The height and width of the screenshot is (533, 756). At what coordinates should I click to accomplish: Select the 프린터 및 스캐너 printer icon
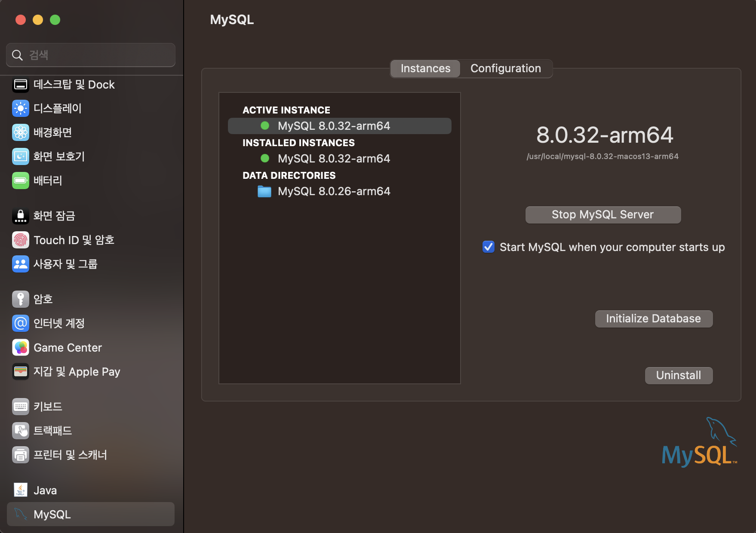click(21, 455)
